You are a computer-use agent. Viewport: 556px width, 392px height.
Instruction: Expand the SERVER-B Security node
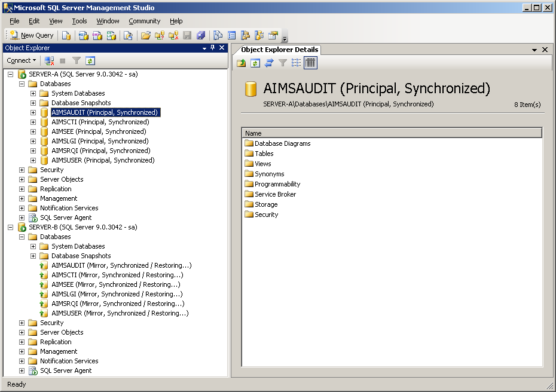click(x=22, y=323)
